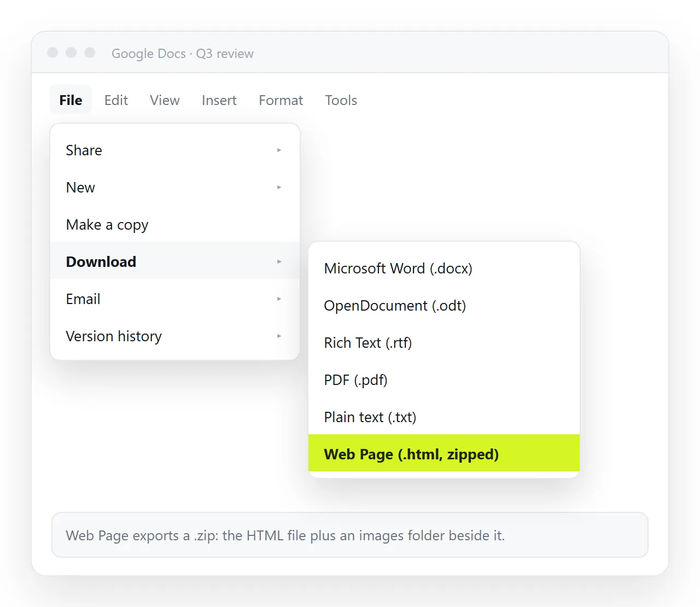Choose Share in the File menu
The width and height of the screenshot is (700, 607).
click(x=175, y=150)
